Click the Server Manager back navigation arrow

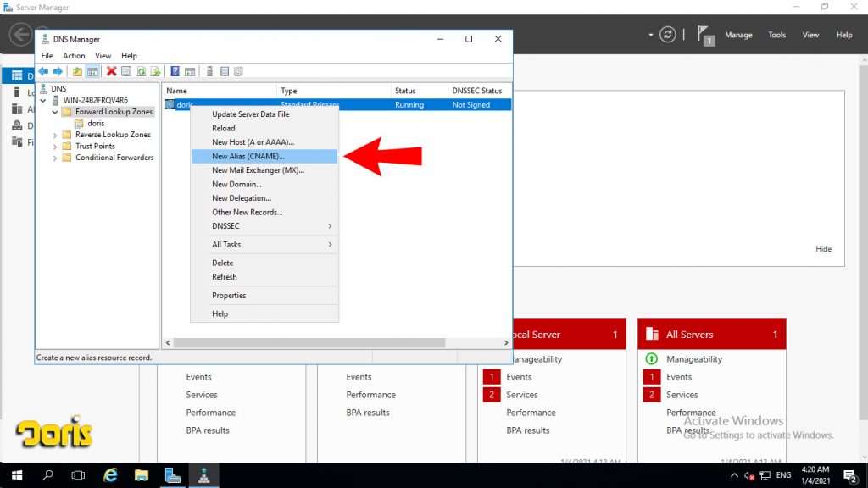(20, 34)
